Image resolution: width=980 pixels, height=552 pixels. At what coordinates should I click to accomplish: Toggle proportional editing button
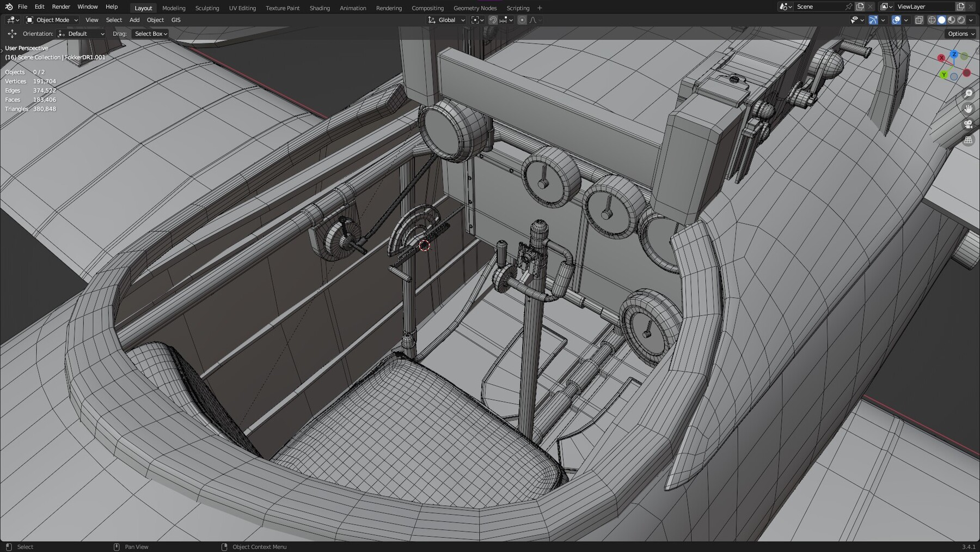click(x=522, y=20)
